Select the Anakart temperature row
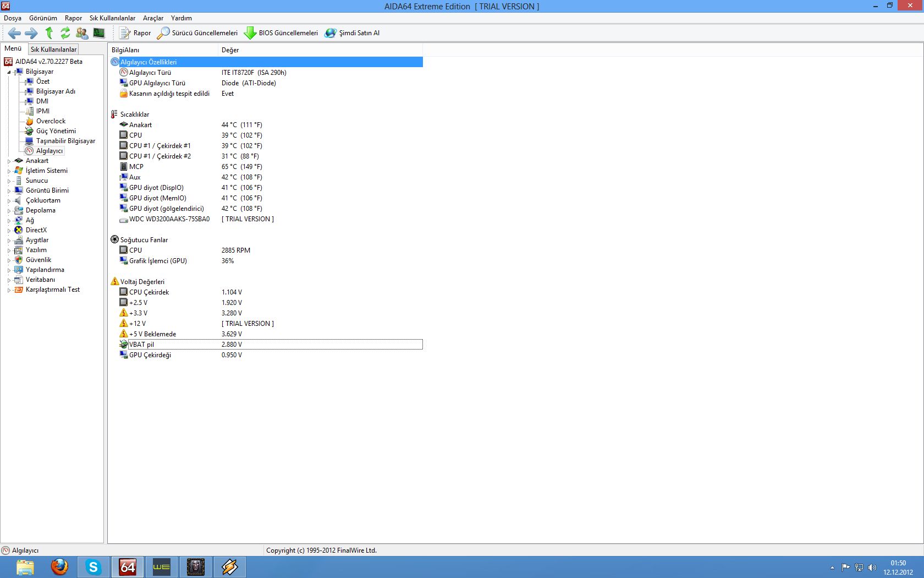The image size is (924, 578). (266, 125)
